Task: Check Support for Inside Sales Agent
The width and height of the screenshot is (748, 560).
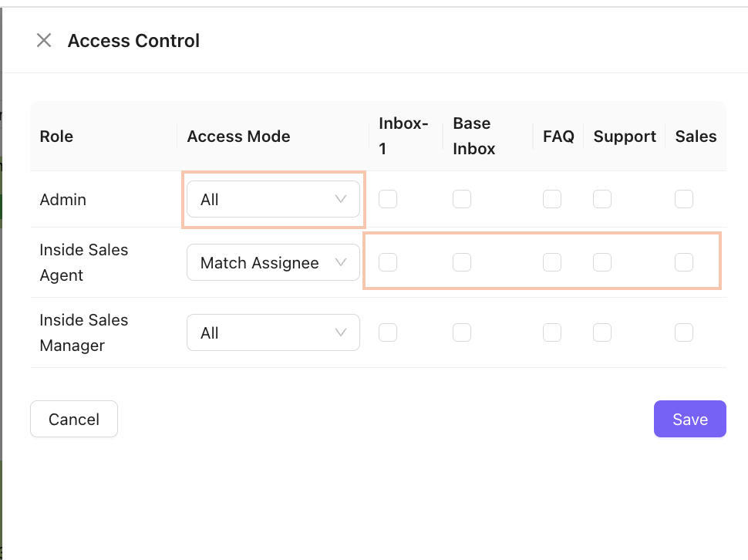Action: 602,262
